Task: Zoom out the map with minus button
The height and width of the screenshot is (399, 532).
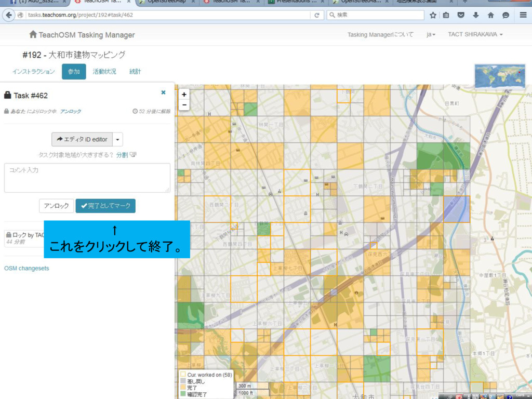Action: click(x=184, y=105)
